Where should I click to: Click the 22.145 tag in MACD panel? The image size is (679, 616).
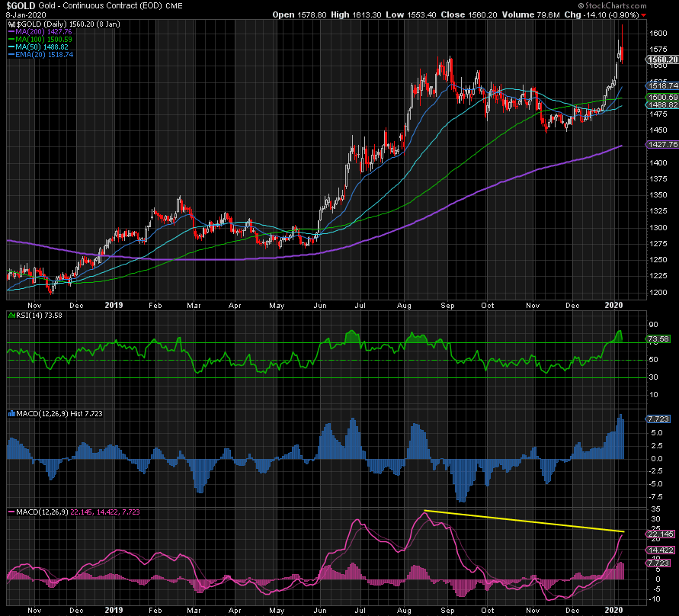(661, 534)
